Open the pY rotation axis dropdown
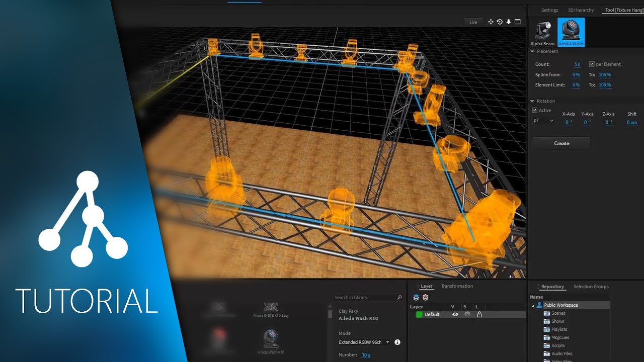 pos(544,121)
